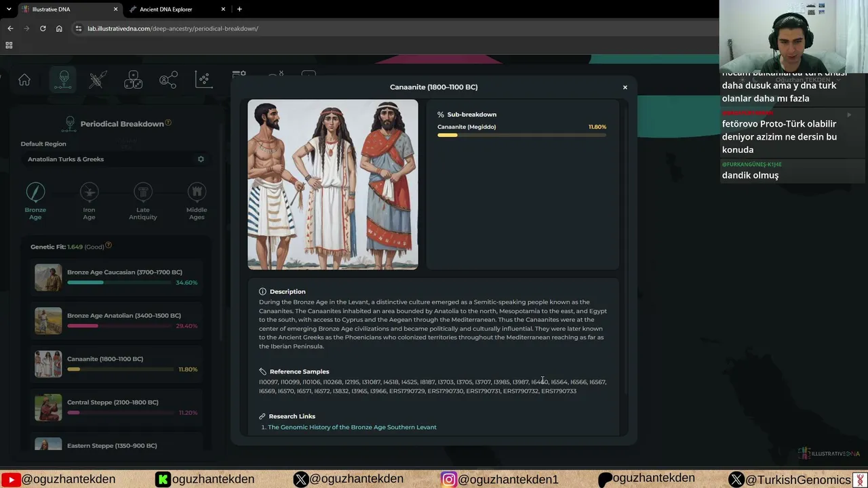Select the Iron Age period
Image resolution: width=868 pixels, height=488 pixels.
tap(89, 201)
